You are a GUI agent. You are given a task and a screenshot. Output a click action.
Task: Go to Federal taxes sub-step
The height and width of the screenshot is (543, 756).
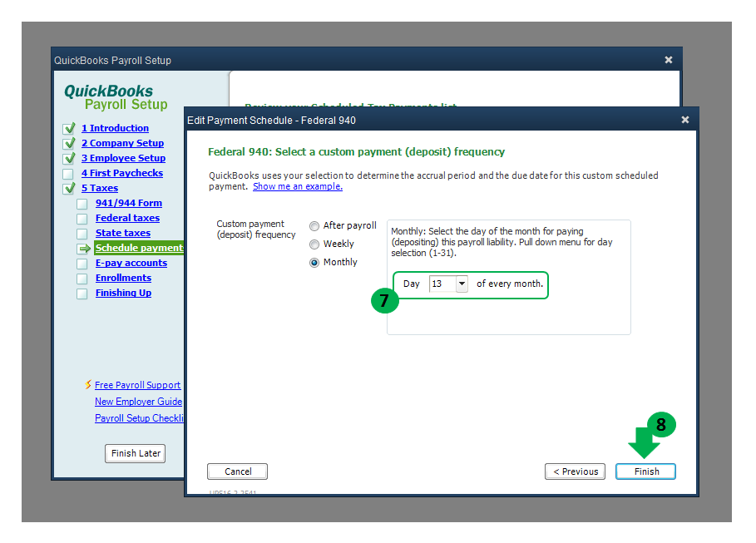[x=127, y=218]
